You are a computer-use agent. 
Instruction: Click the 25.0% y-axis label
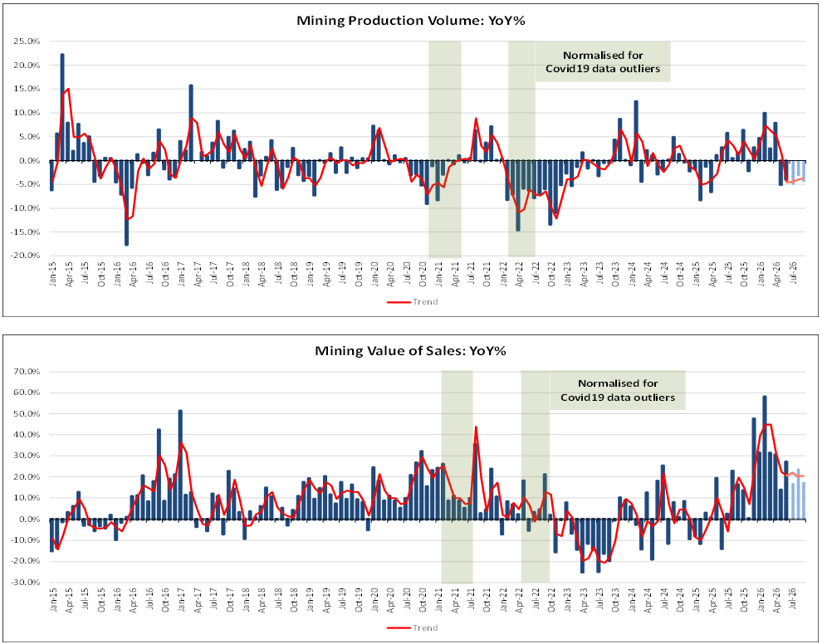(28, 41)
